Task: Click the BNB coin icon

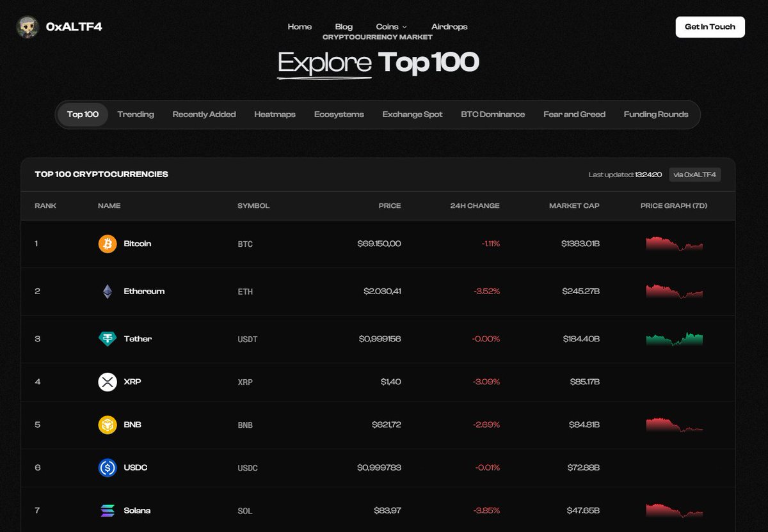Action: (x=108, y=425)
